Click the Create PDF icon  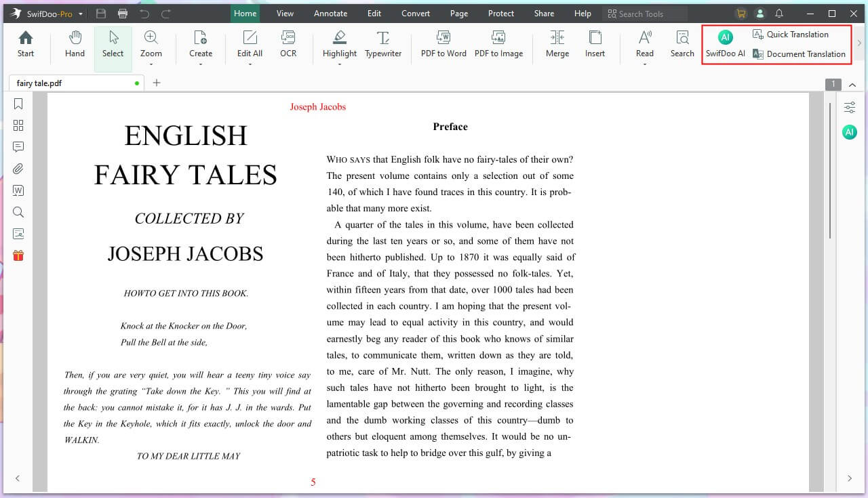[x=201, y=44]
